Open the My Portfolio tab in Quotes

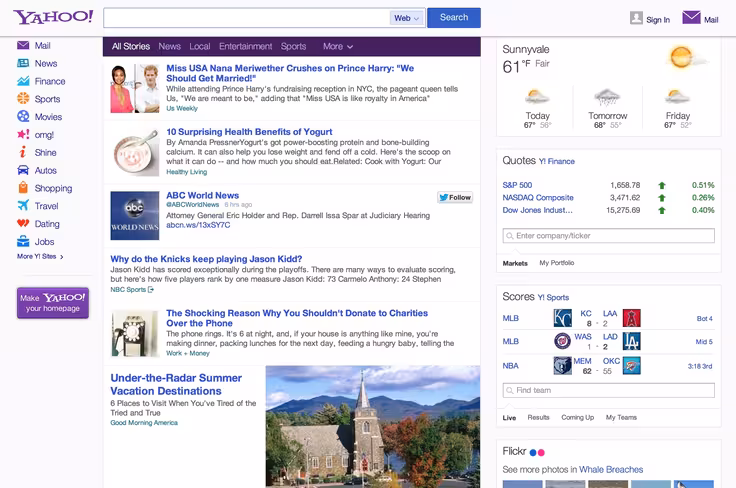point(557,263)
